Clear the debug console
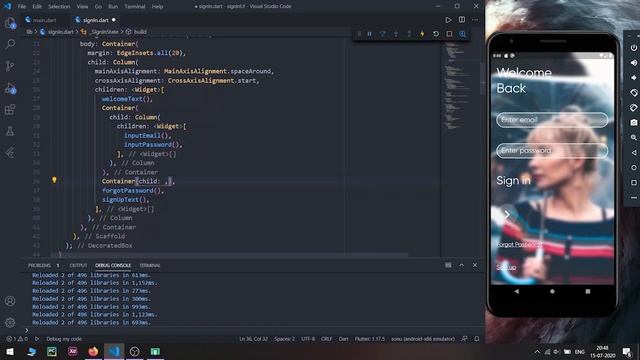The image size is (640, 360). coord(448,265)
